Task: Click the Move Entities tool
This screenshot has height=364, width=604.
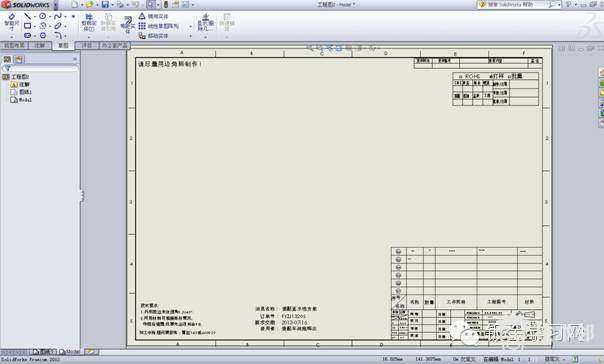Action: 153,36
